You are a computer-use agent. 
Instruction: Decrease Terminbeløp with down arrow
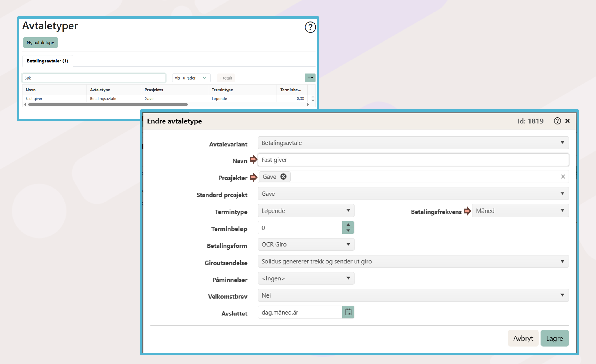[x=348, y=231]
